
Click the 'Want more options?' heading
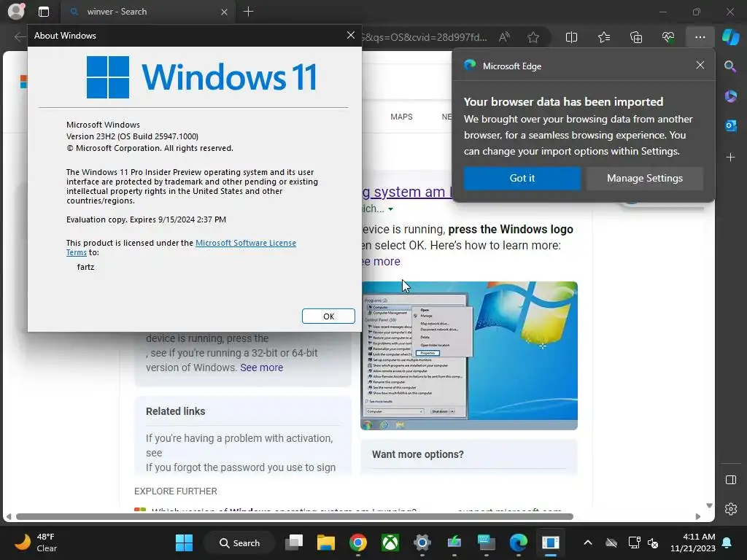(418, 454)
